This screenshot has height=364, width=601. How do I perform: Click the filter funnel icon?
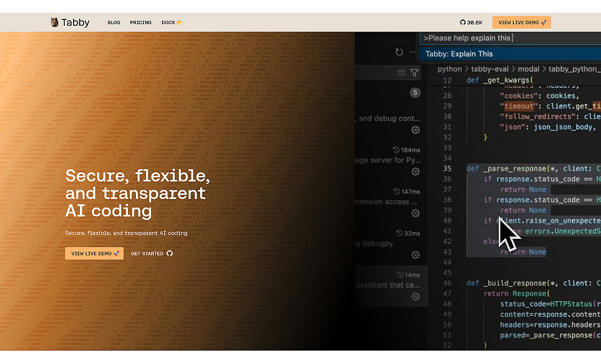415,73
